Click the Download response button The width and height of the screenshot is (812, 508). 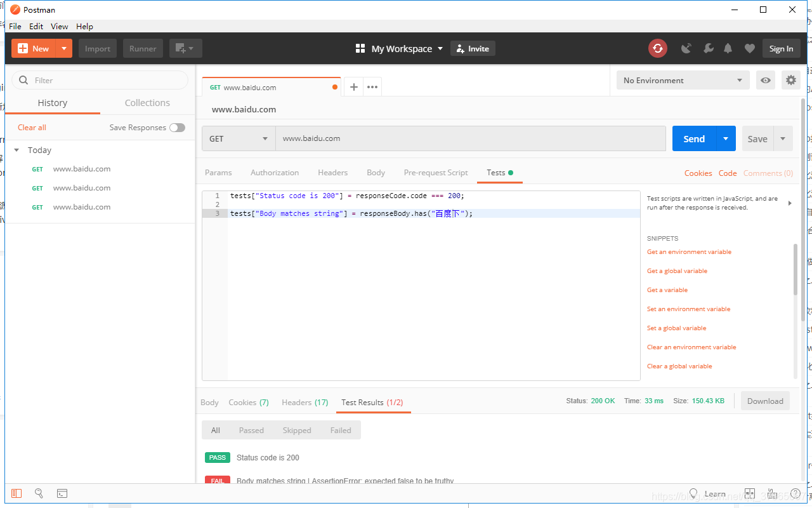tap(765, 401)
